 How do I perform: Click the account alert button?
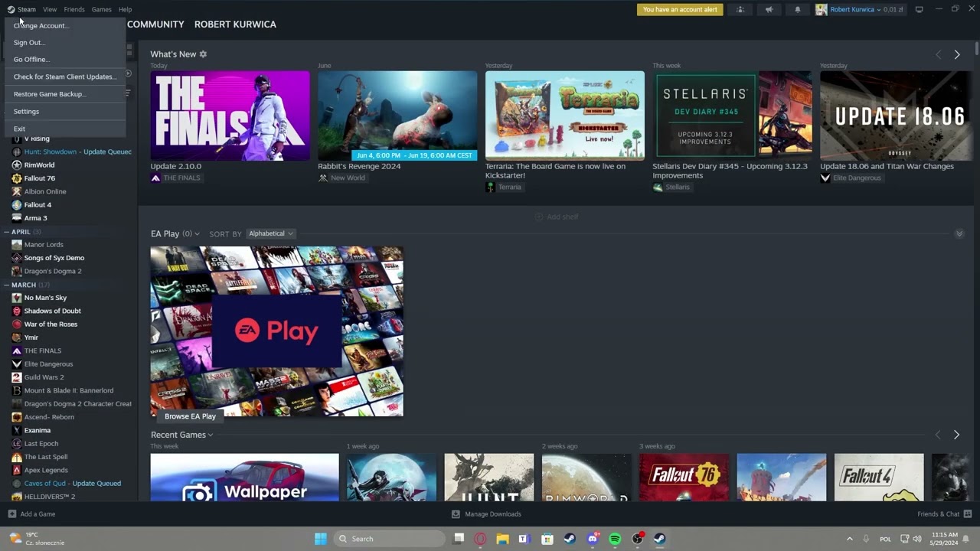[680, 9]
